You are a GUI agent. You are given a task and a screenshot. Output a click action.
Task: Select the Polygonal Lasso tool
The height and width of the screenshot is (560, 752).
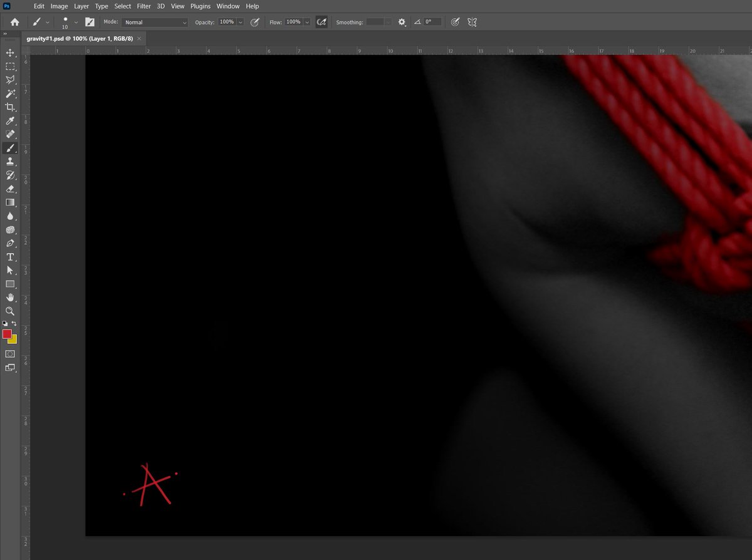10,80
